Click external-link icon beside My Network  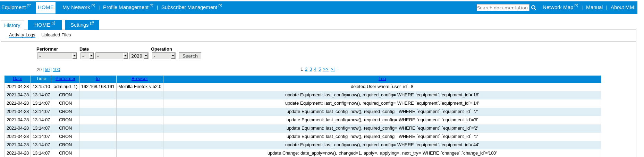click(93, 6)
